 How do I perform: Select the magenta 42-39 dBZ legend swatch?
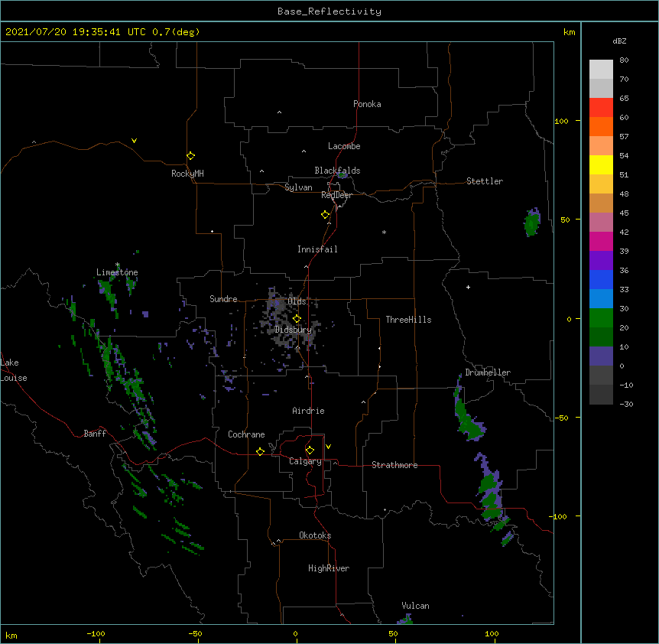(x=601, y=241)
